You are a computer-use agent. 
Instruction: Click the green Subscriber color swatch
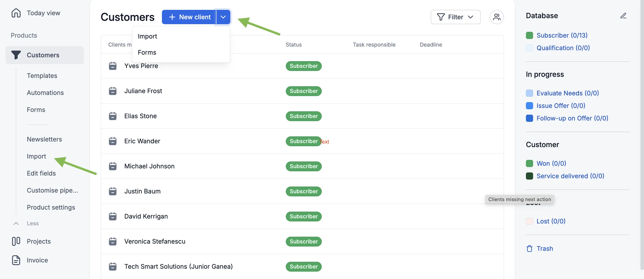pyautogui.click(x=529, y=35)
